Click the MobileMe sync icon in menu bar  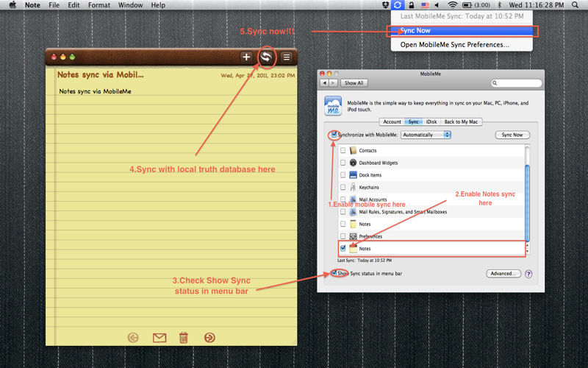coord(398,5)
